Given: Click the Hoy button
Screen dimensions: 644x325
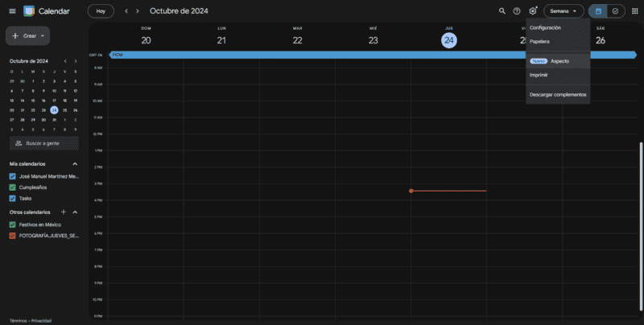Looking at the screenshot, I should (x=101, y=11).
